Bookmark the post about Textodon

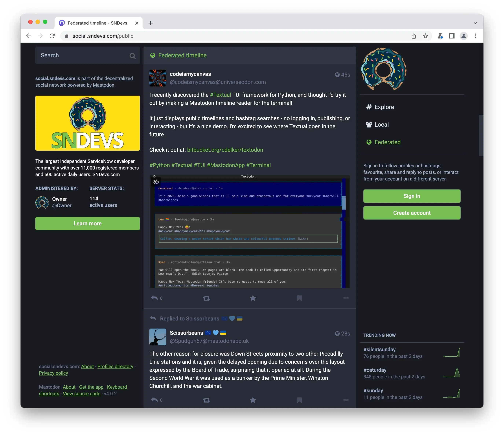(299, 298)
